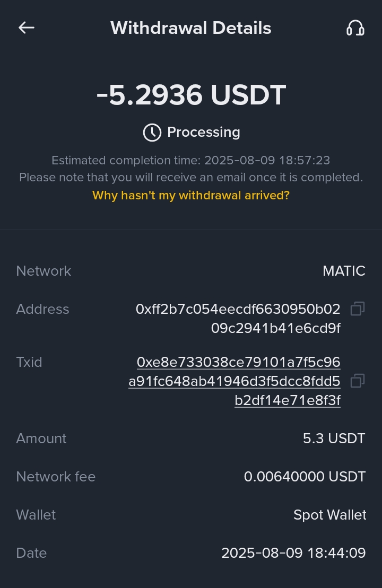Screen dimensions: 382x588
Task: Tap the Spot Wallet value
Action: [x=329, y=515]
